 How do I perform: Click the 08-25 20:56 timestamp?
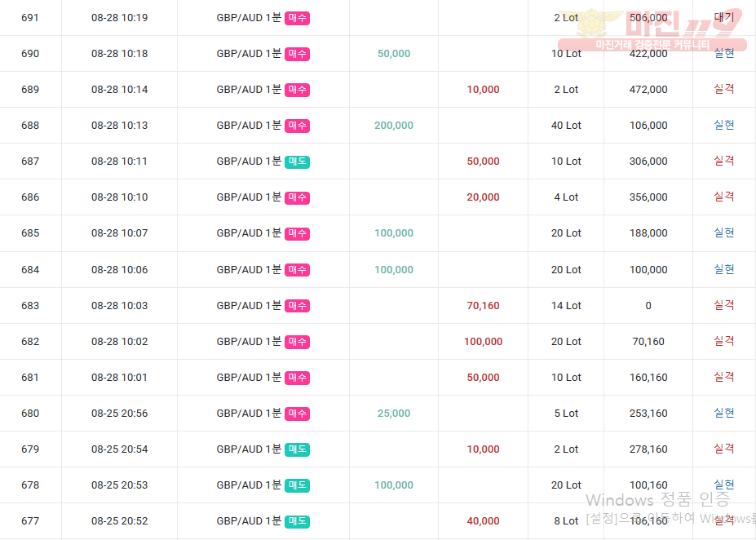point(120,414)
